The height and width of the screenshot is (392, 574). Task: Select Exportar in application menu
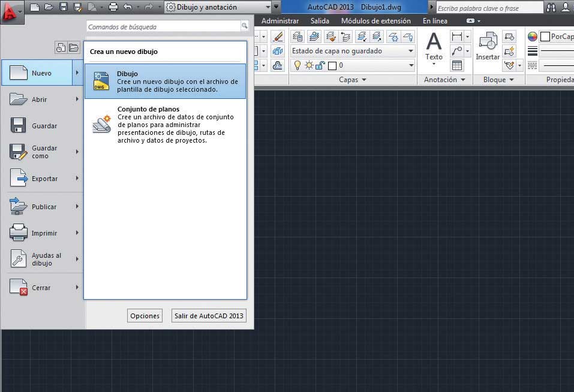click(x=43, y=179)
